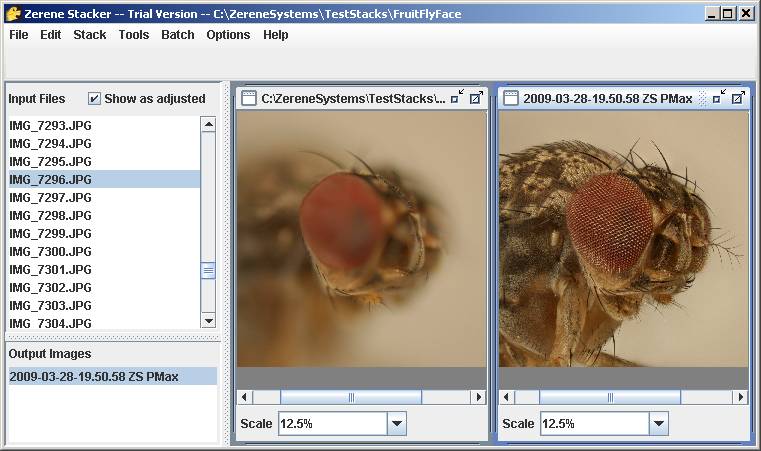Viewport: 761px width, 451px height.
Task: Expand the right image Scale dropdown
Action: tap(659, 423)
